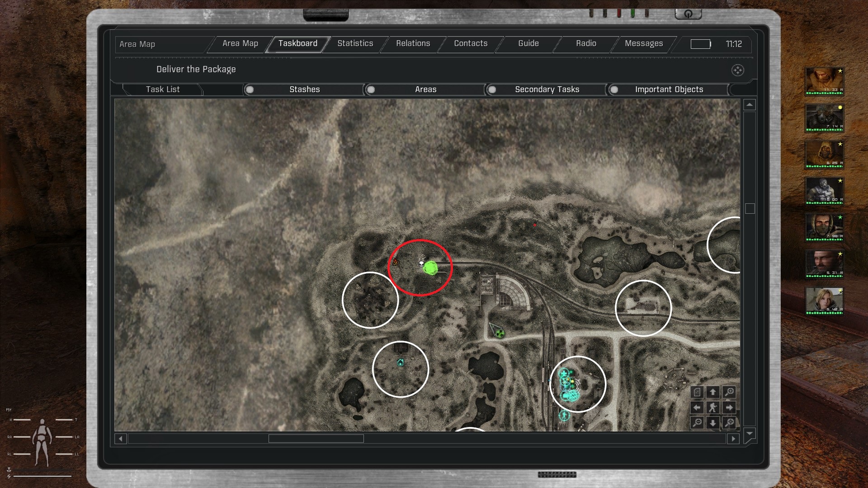Pan map right with arrow button
Image resolution: width=868 pixels, height=488 pixels.
[729, 407]
